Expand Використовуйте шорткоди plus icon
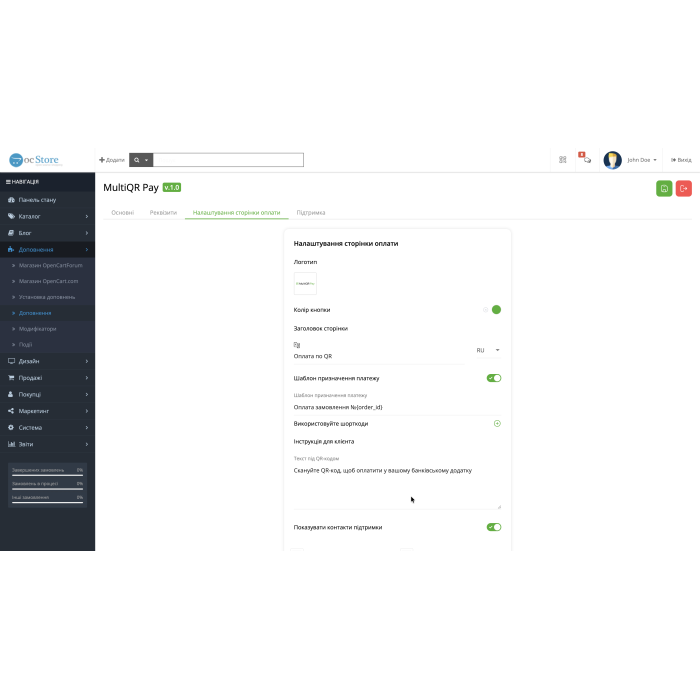Viewport: 700px width, 700px height. pos(497,423)
